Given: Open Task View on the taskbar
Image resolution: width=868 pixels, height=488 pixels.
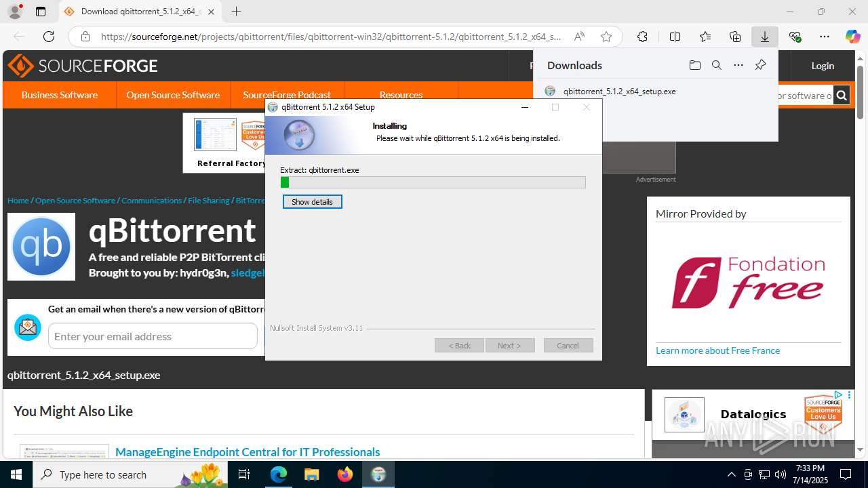Looking at the screenshot, I should pyautogui.click(x=245, y=474).
